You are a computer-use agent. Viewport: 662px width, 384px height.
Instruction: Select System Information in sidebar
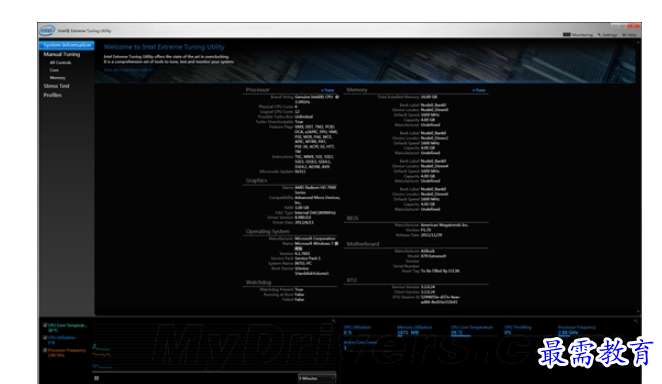point(67,45)
